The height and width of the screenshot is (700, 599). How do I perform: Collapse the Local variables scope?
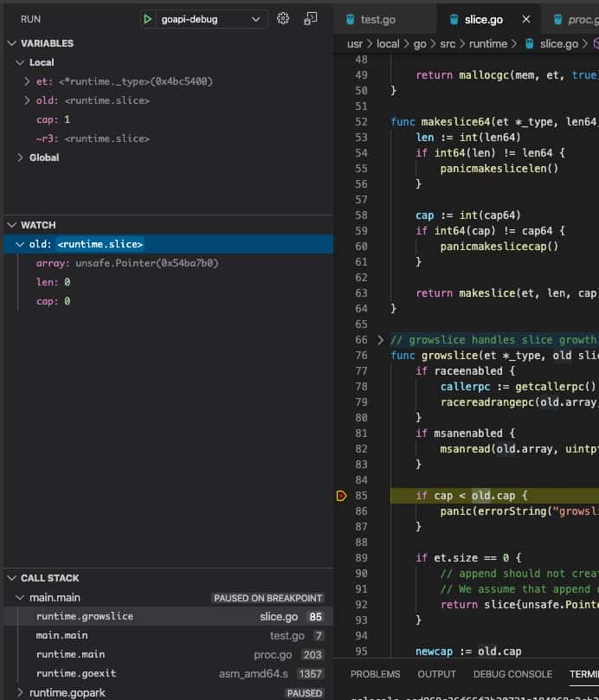point(20,62)
